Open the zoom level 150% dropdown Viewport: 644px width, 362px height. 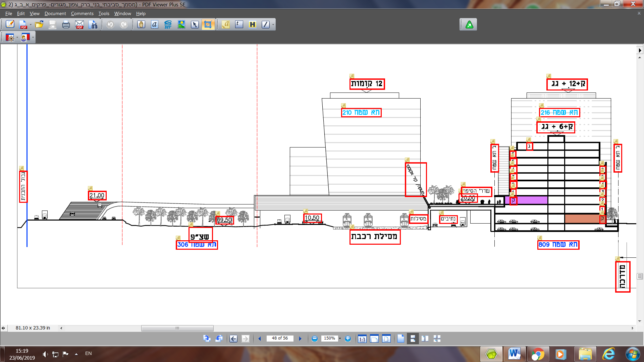click(340, 339)
